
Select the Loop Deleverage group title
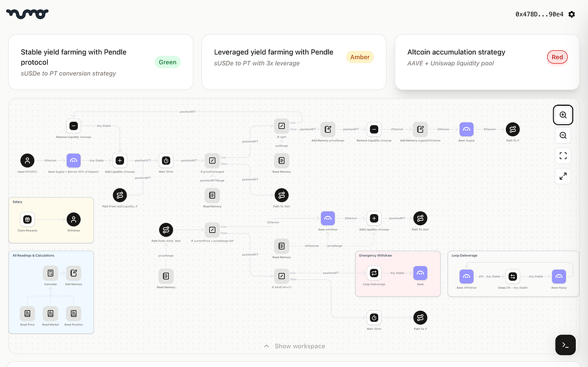point(464,255)
